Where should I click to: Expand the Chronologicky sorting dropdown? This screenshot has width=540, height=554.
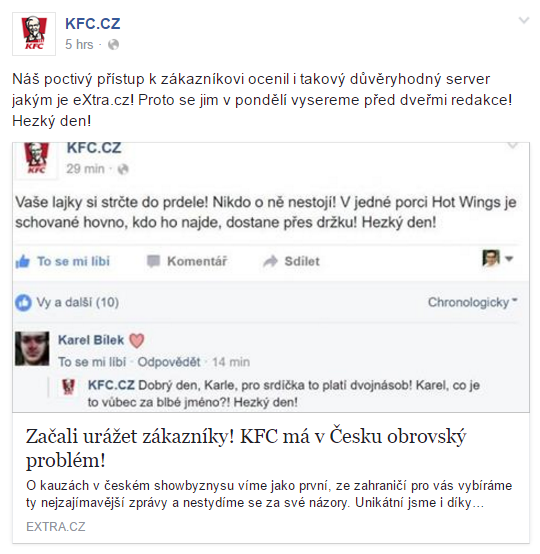pos(472,302)
